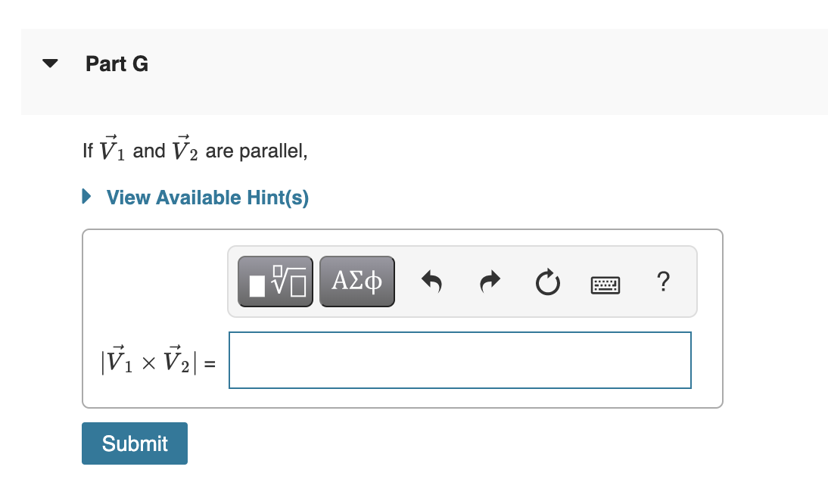Open the hints disclosure arrow
Image resolution: width=828 pixels, height=504 pixels.
pos(86,197)
